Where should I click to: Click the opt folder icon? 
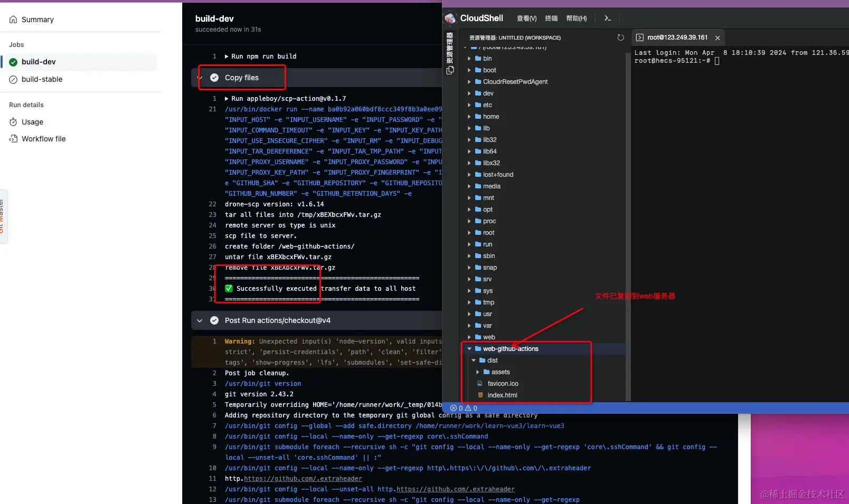[x=478, y=210]
